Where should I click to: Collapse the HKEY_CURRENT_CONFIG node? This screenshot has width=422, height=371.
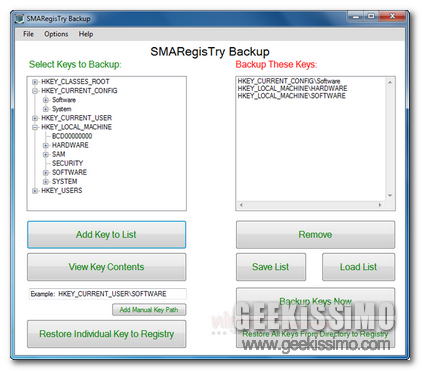(x=35, y=91)
